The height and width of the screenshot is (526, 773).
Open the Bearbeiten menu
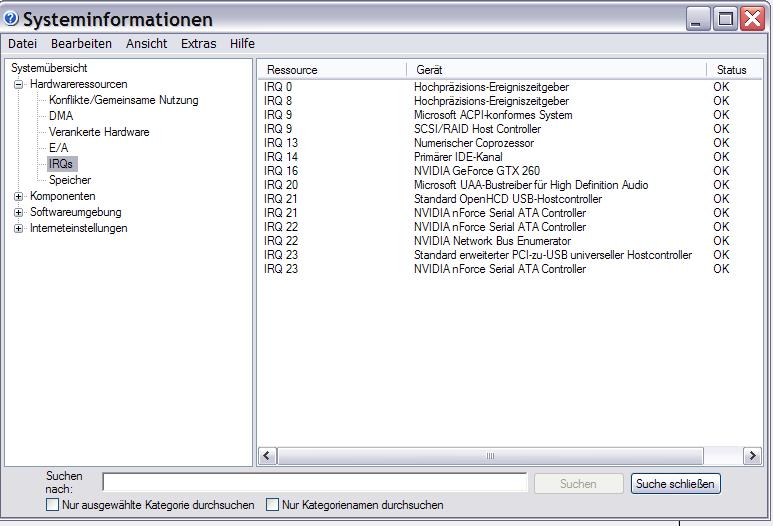coord(81,44)
